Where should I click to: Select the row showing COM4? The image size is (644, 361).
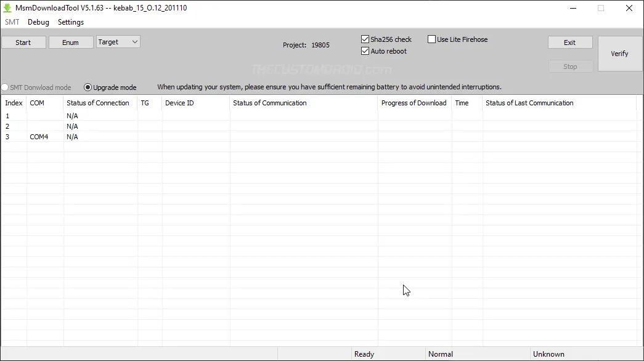[39, 137]
